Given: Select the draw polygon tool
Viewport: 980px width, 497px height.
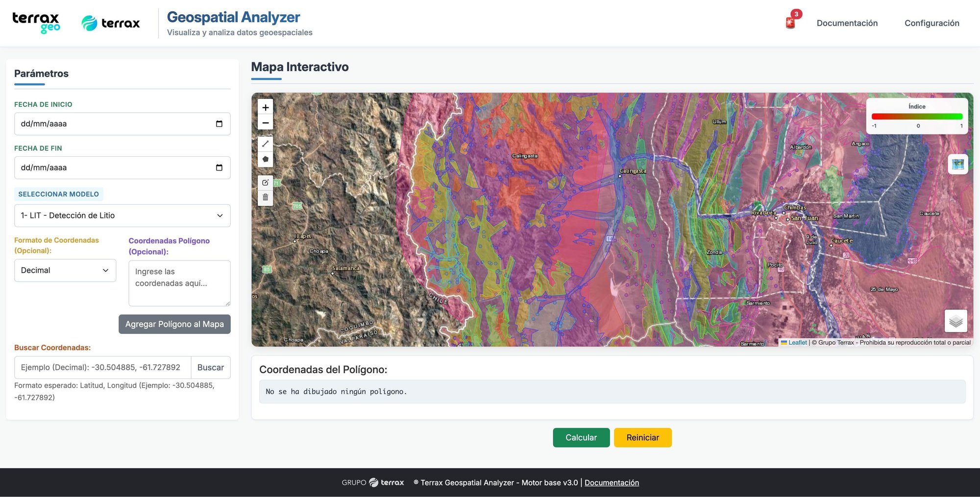Looking at the screenshot, I should click(265, 159).
